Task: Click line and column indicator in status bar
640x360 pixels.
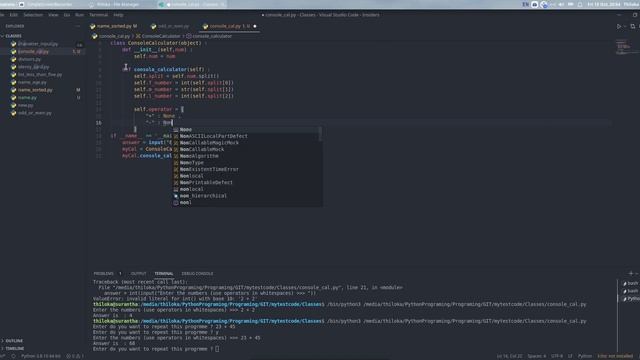Action: click(509, 356)
